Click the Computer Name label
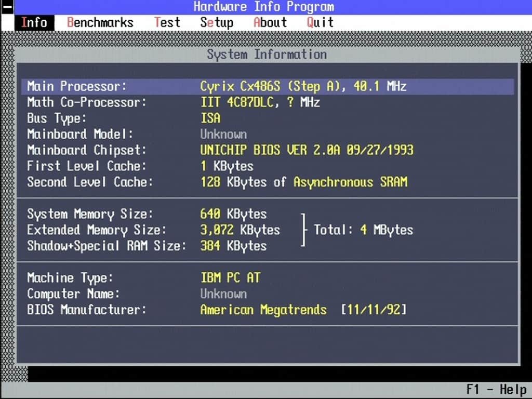The width and height of the screenshot is (532, 399). [x=73, y=294]
